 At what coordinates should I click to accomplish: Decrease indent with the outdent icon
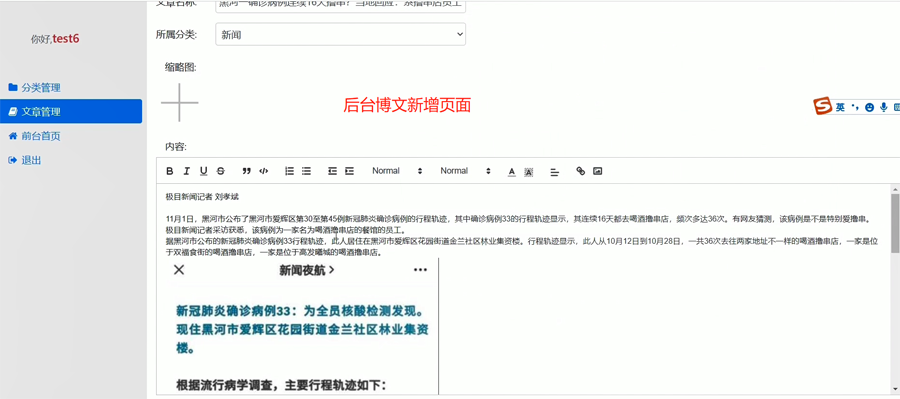tap(332, 171)
